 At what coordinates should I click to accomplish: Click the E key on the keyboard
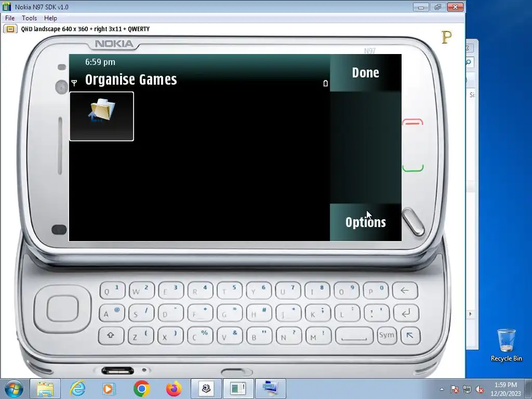[170, 290]
